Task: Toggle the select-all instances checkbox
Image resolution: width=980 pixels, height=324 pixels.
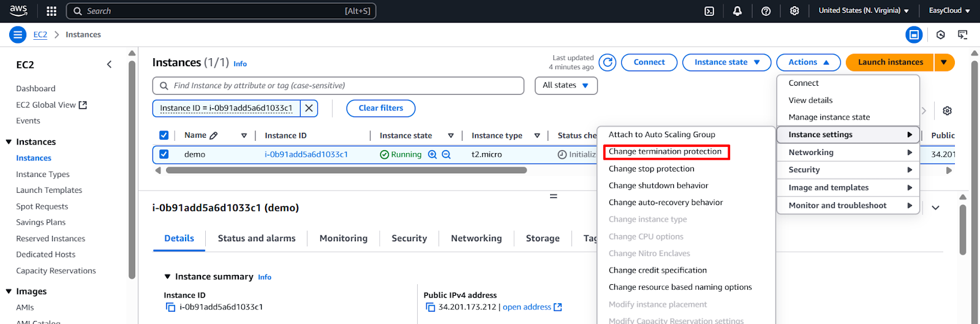Action: pyautogui.click(x=164, y=135)
